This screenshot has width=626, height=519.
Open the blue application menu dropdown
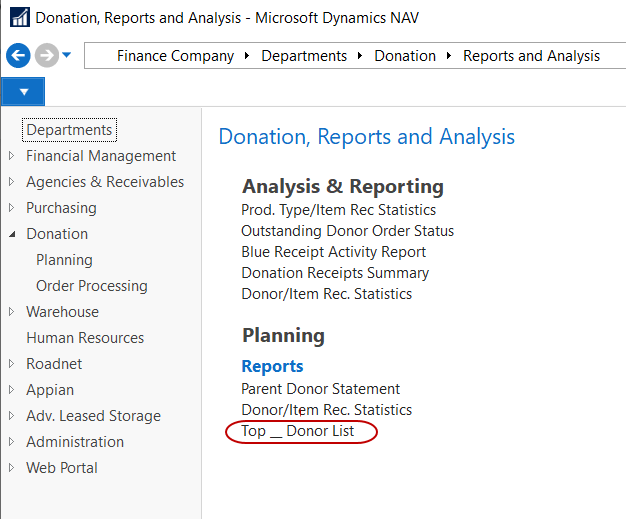coord(23,92)
